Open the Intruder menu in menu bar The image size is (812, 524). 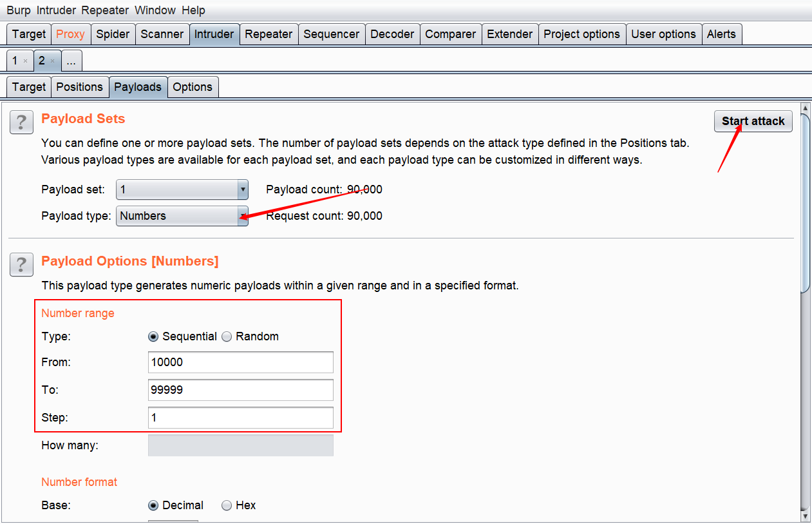pos(56,10)
